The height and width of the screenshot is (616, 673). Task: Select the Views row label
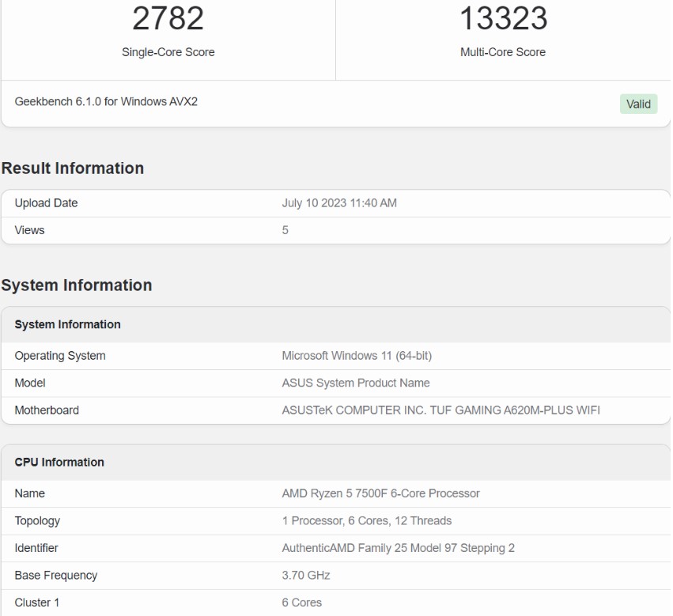[x=30, y=230]
